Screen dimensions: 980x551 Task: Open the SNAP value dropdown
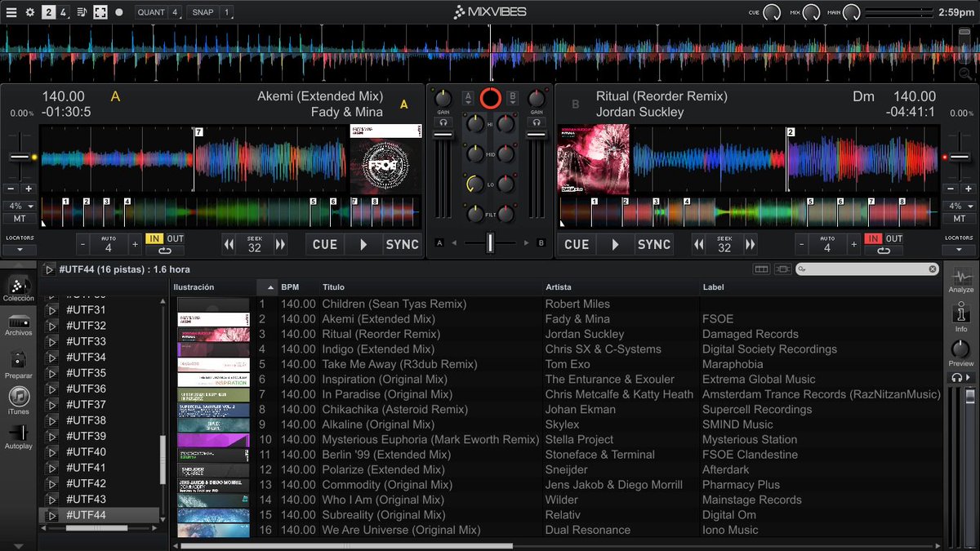pos(226,12)
